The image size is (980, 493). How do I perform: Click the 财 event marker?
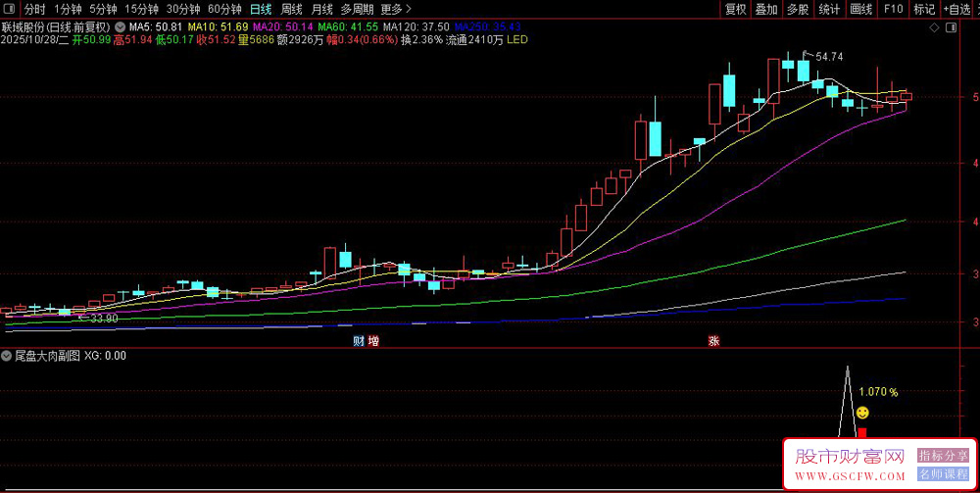click(359, 341)
